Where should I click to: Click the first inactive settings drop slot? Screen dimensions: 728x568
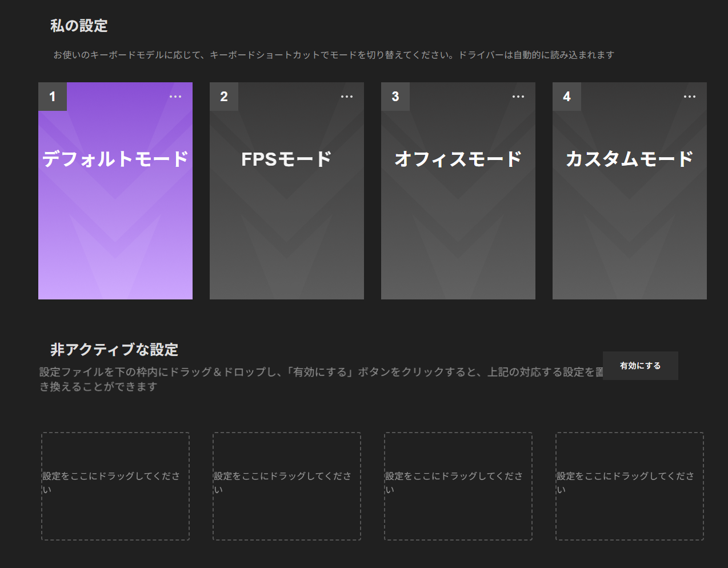click(115, 486)
